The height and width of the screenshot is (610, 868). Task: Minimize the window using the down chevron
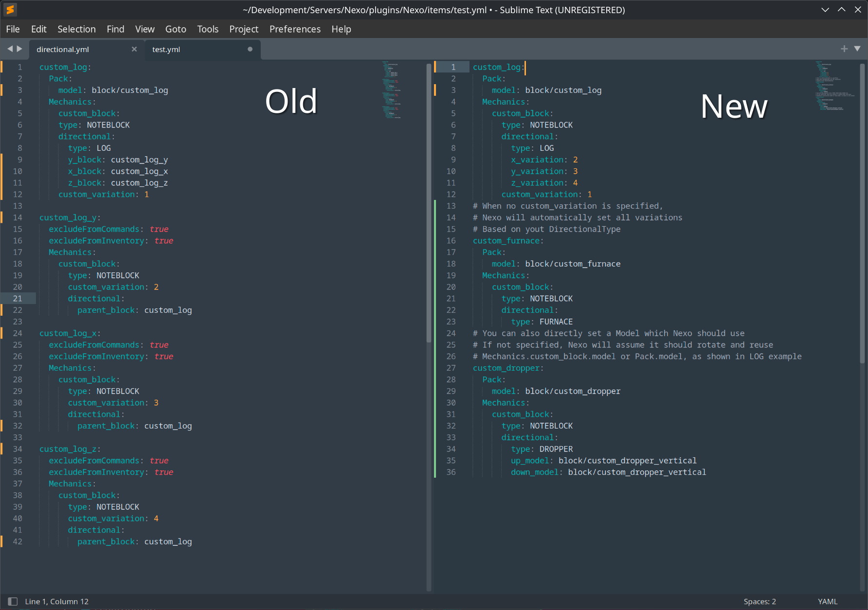click(x=825, y=10)
